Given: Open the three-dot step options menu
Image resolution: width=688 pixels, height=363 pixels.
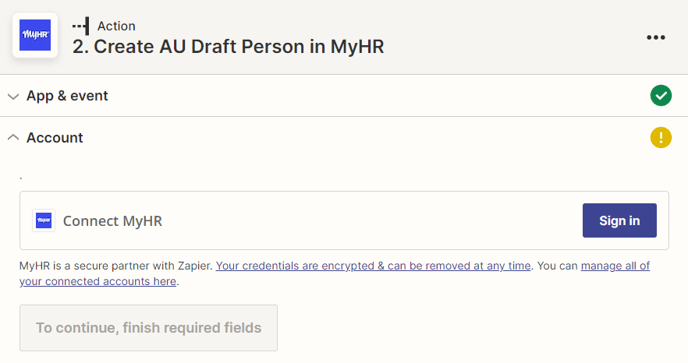Looking at the screenshot, I should point(656,37).
